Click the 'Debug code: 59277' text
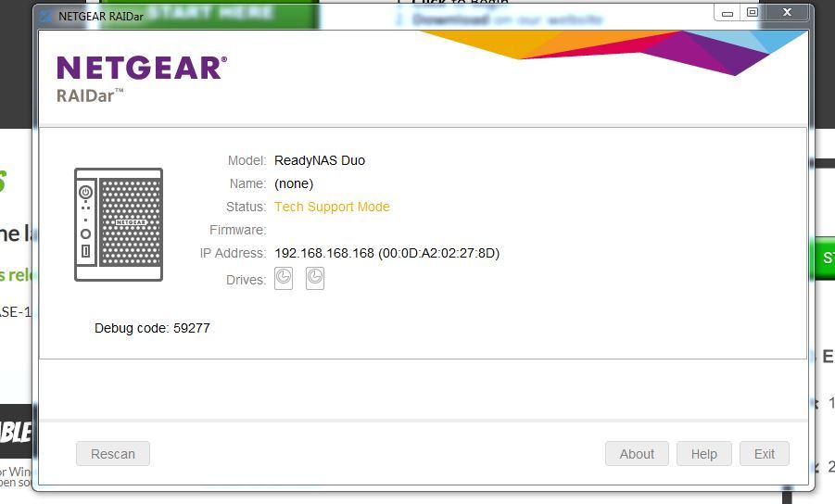The image size is (835, 504). tap(152, 328)
